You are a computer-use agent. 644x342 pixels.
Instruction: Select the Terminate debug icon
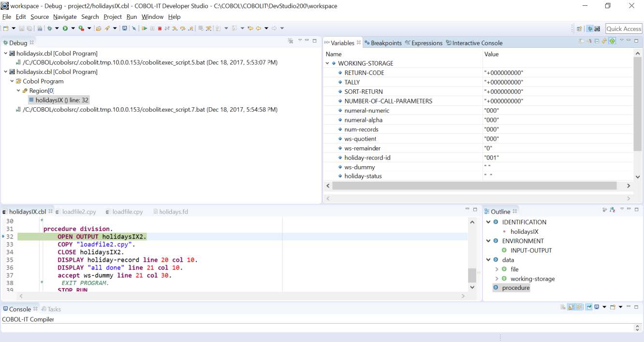[160, 28]
